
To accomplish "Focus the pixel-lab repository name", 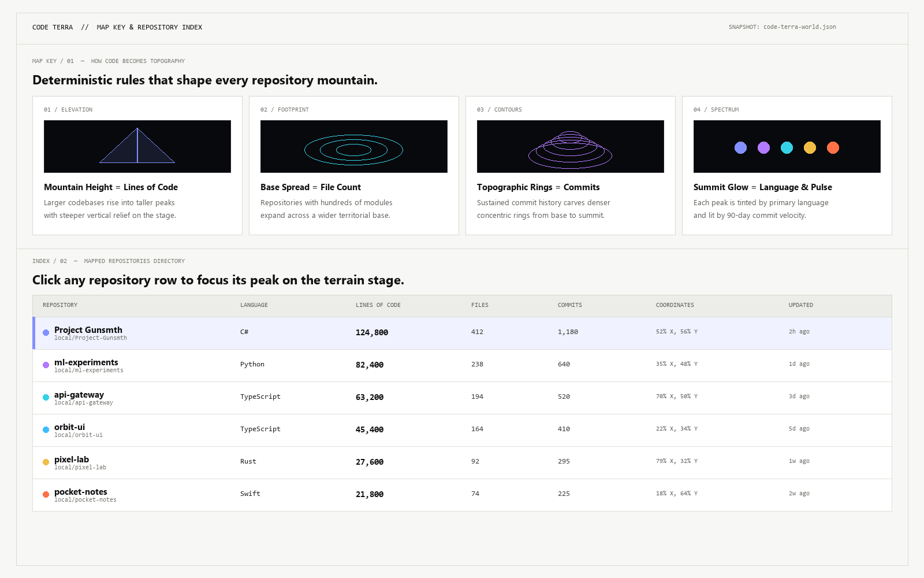I will (x=72, y=460).
